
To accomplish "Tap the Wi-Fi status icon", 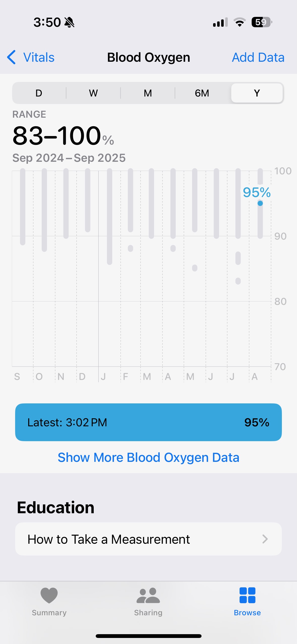I will tap(240, 22).
